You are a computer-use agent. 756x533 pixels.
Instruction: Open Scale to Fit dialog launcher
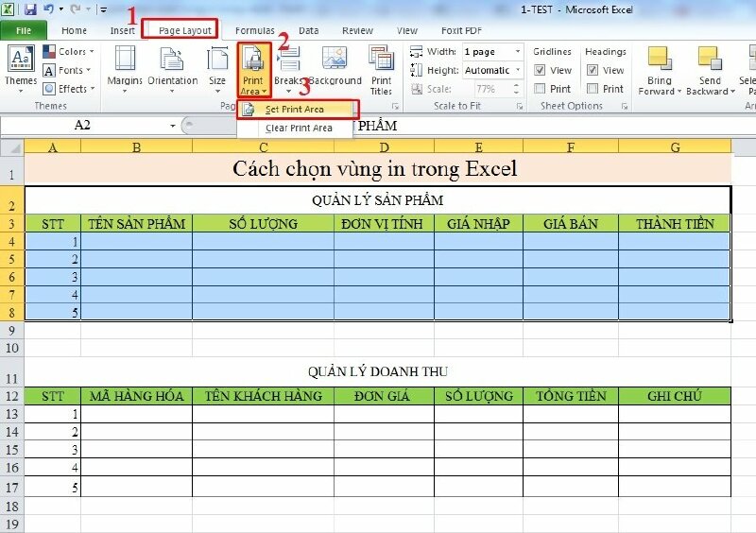tap(520, 106)
